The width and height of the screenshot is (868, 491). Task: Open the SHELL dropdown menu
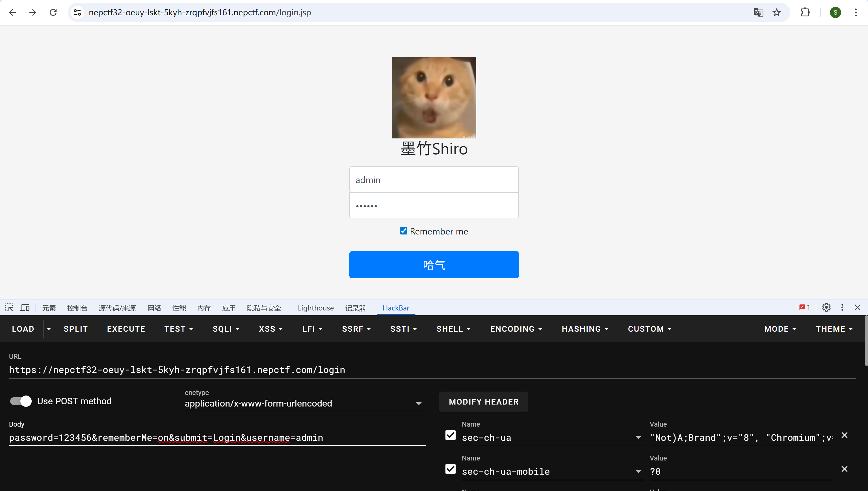(453, 329)
